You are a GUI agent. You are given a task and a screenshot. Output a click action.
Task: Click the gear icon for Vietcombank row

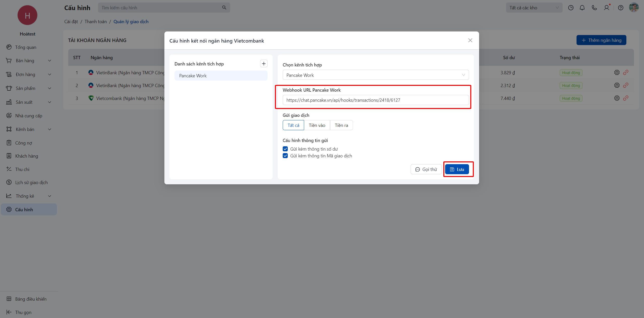point(617,98)
